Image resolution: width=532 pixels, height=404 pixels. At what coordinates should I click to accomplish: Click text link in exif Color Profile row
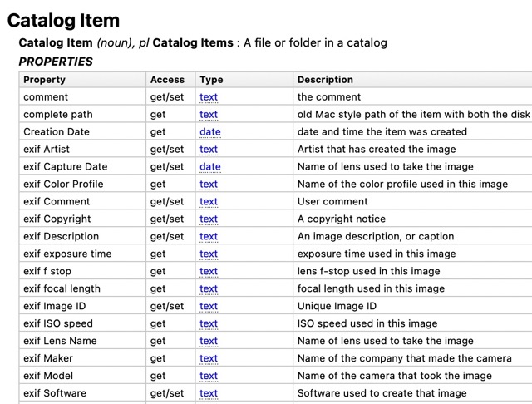[209, 185]
